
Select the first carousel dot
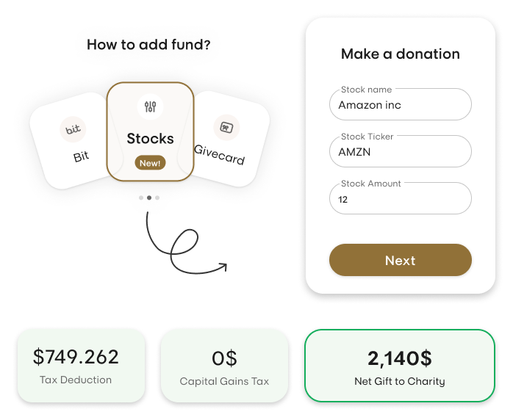coord(141,198)
